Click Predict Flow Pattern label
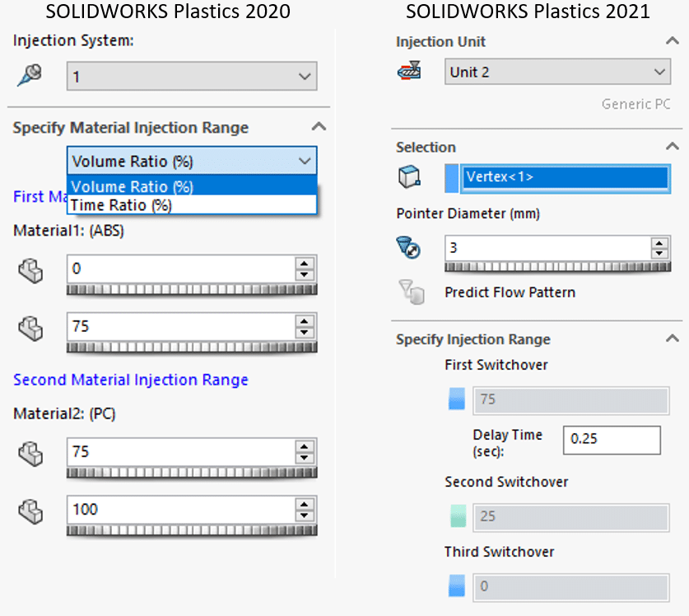Viewport: 689px width, 616px height. point(510,292)
